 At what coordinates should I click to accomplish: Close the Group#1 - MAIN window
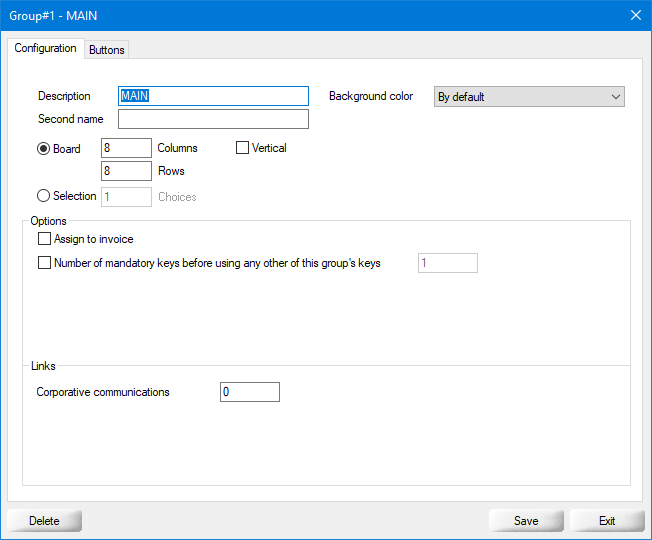(635, 15)
